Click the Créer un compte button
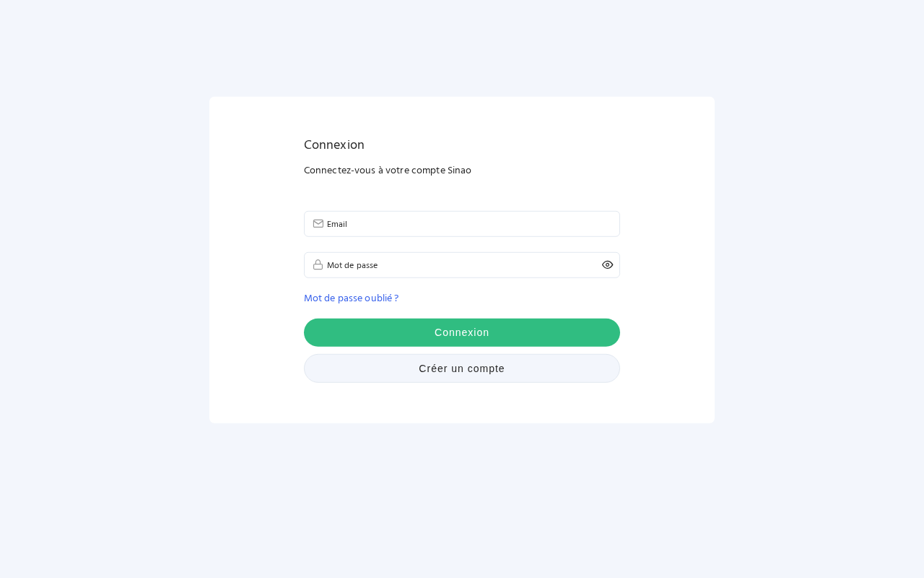The image size is (924, 578). (x=462, y=368)
